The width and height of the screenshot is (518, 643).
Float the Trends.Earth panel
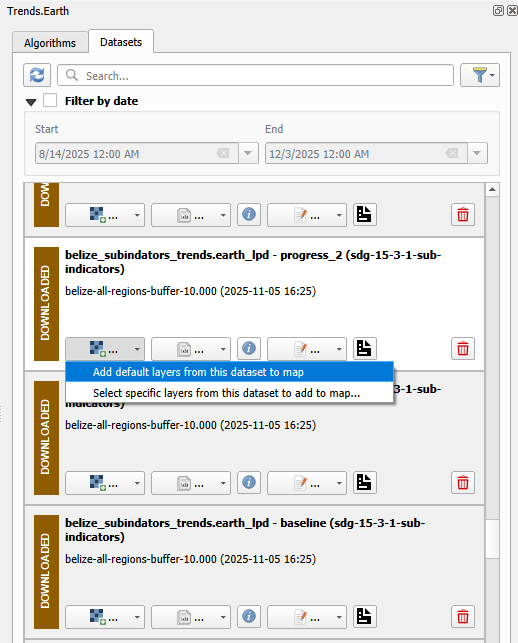pos(498,11)
